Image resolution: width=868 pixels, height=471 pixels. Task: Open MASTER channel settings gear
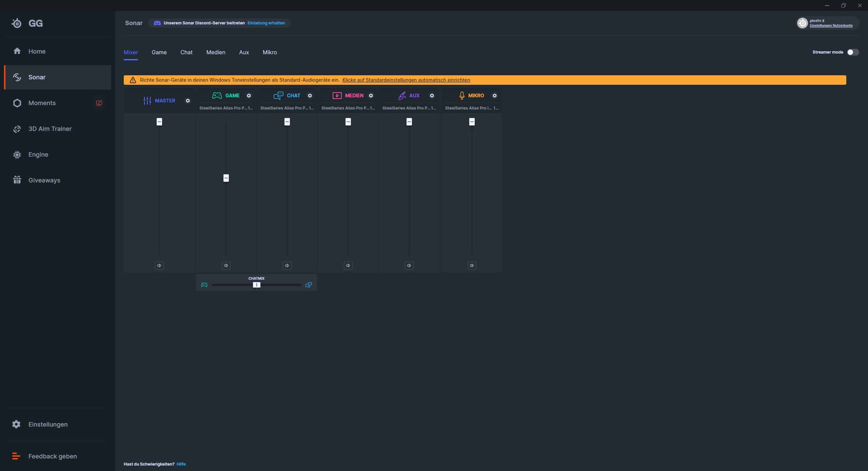(x=188, y=101)
